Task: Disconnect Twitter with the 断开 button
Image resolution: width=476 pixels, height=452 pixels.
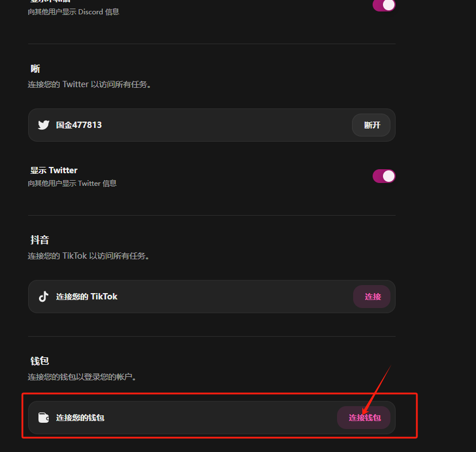Action: [x=371, y=125]
